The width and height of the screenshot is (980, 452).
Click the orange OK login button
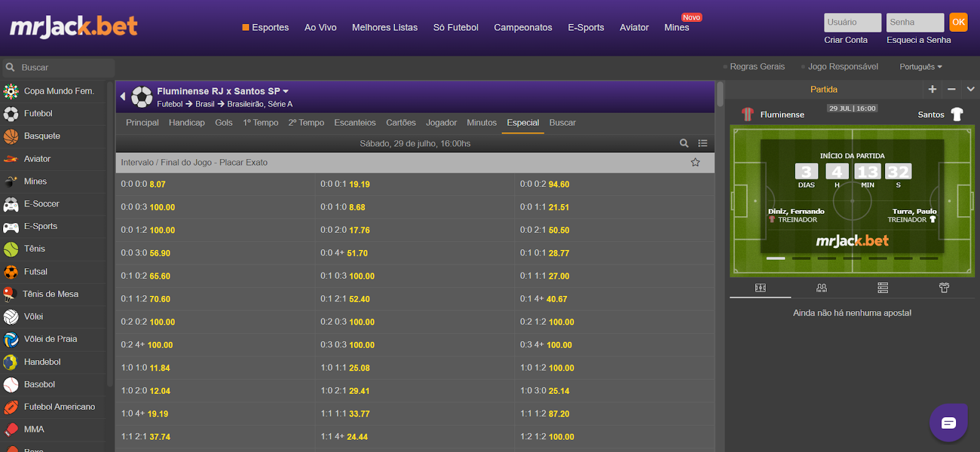pyautogui.click(x=958, y=23)
